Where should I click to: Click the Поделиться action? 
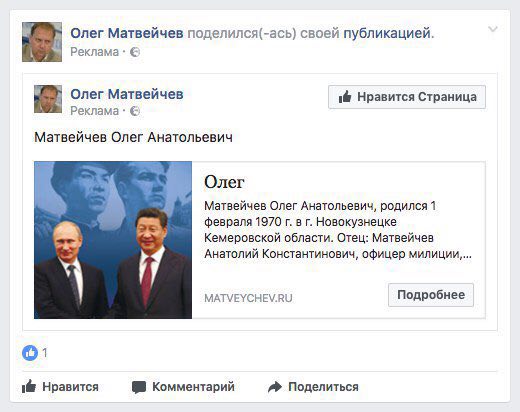[x=313, y=387]
